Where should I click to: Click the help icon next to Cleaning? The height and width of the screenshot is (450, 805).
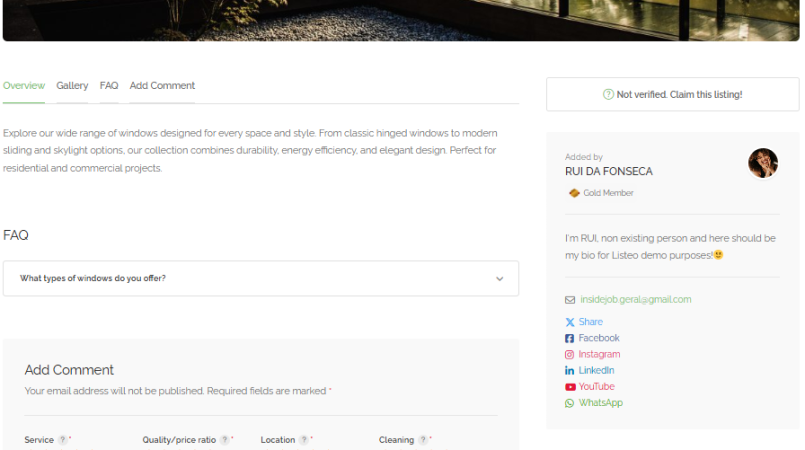(x=423, y=440)
